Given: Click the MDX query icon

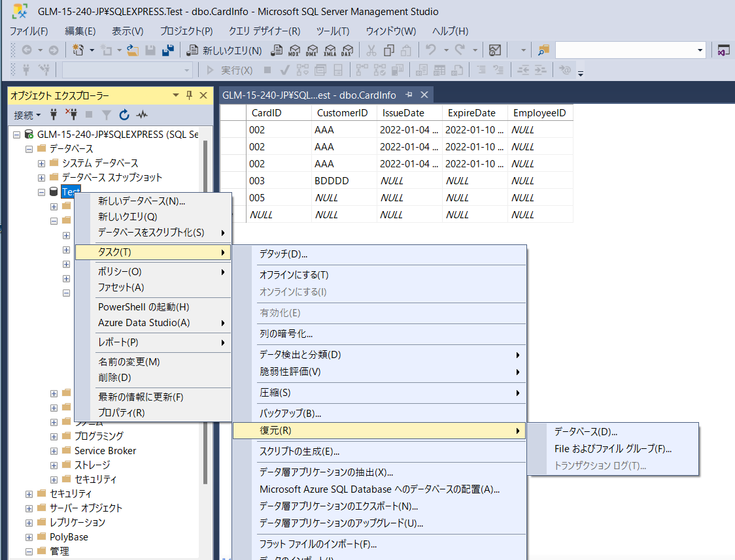Looking at the screenshot, I should click(x=294, y=50).
